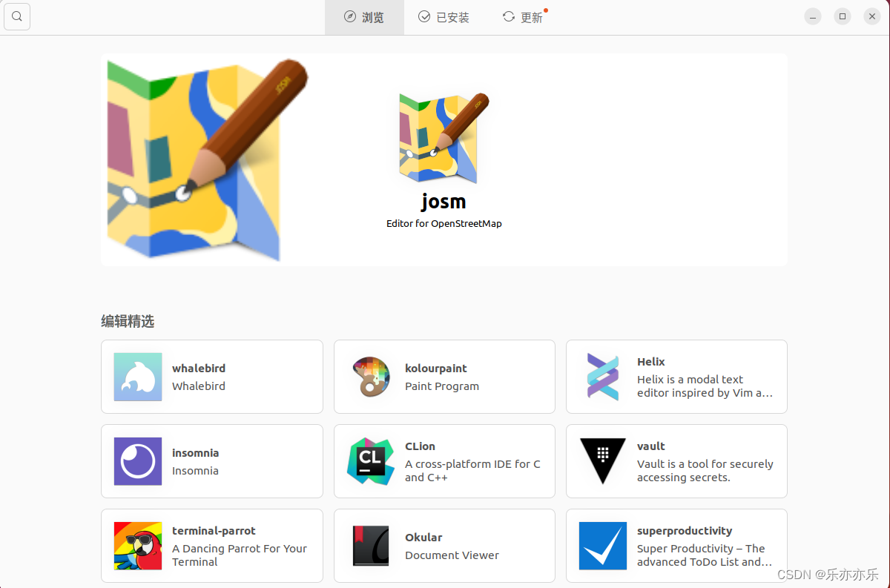Open the superproductivity app title
Screen dimensions: 890x588
(685, 531)
